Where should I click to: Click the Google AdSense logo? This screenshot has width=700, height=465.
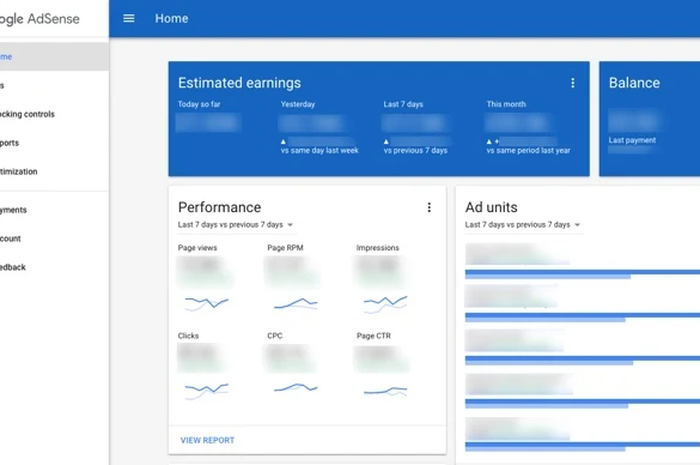39,19
